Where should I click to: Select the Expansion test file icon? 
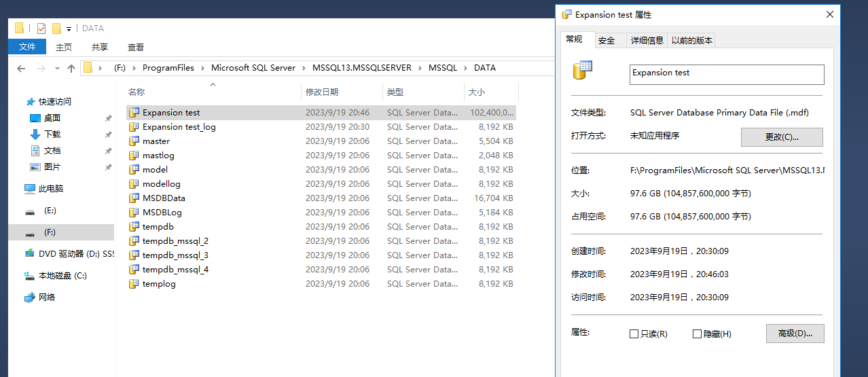(x=134, y=113)
